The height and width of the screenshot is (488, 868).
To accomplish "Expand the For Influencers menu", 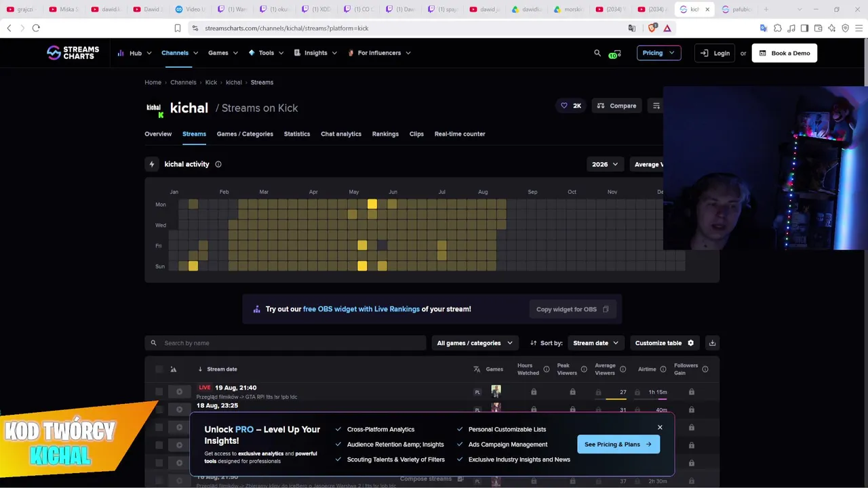I will point(379,53).
